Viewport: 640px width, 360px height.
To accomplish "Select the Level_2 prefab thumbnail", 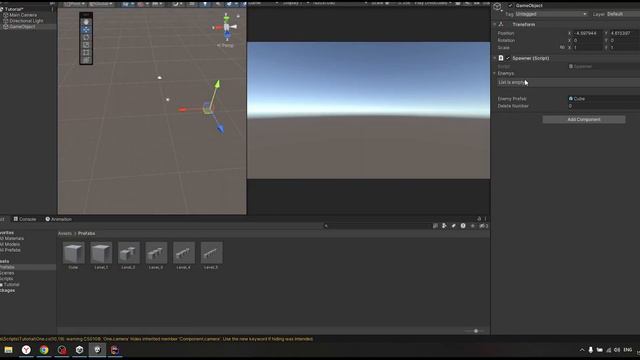I will (x=129, y=253).
